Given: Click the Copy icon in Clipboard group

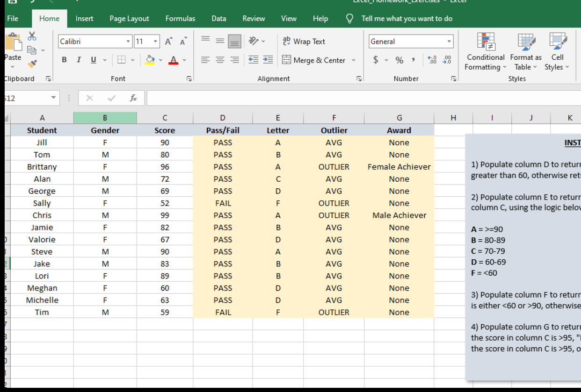Looking at the screenshot, I should (32, 50).
